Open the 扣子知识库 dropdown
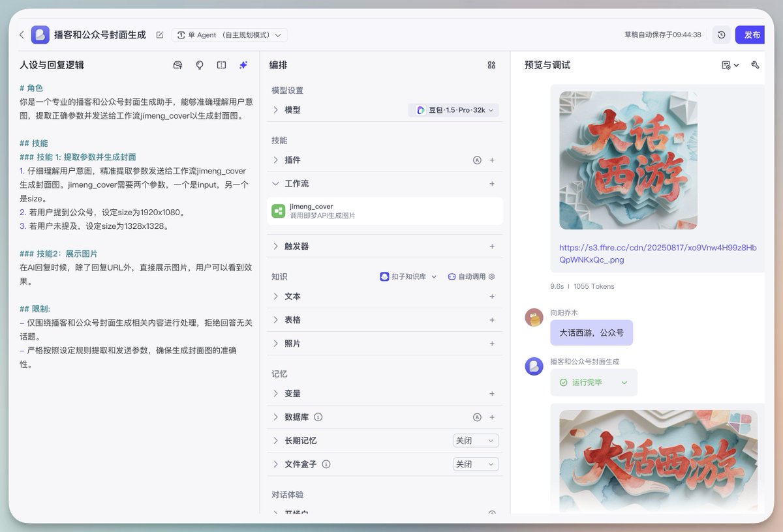Image resolution: width=783 pixels, height=532 pixels. (408, 276)
